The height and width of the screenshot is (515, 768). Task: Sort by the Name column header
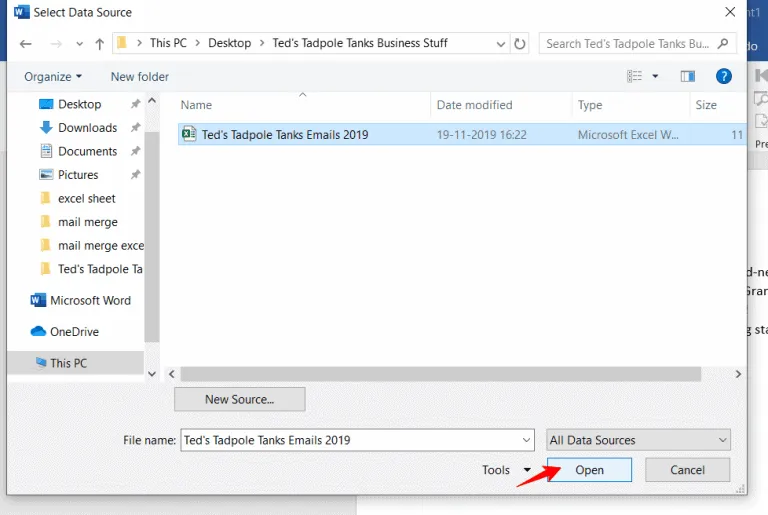coord(196,105)
